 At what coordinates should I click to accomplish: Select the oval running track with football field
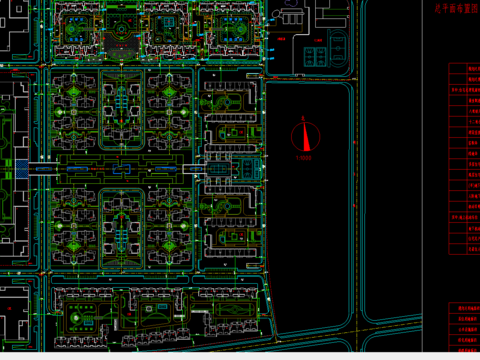[338, 48]
